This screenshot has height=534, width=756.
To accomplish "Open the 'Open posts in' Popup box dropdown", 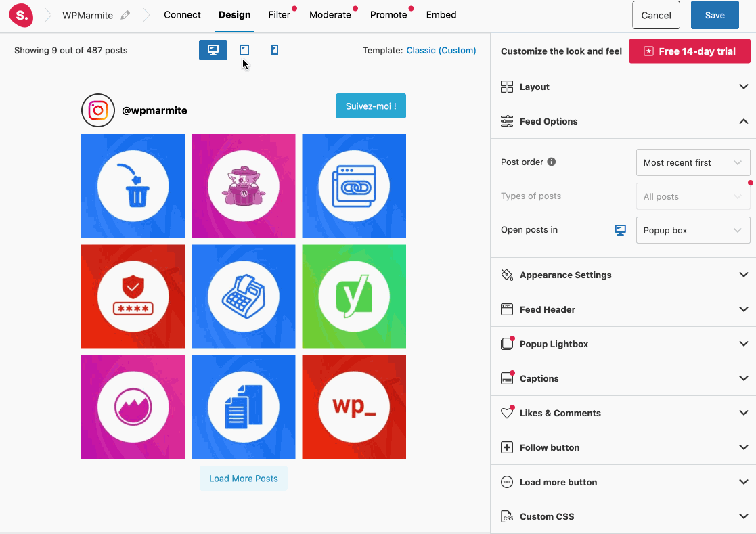I will pos(693,230).
